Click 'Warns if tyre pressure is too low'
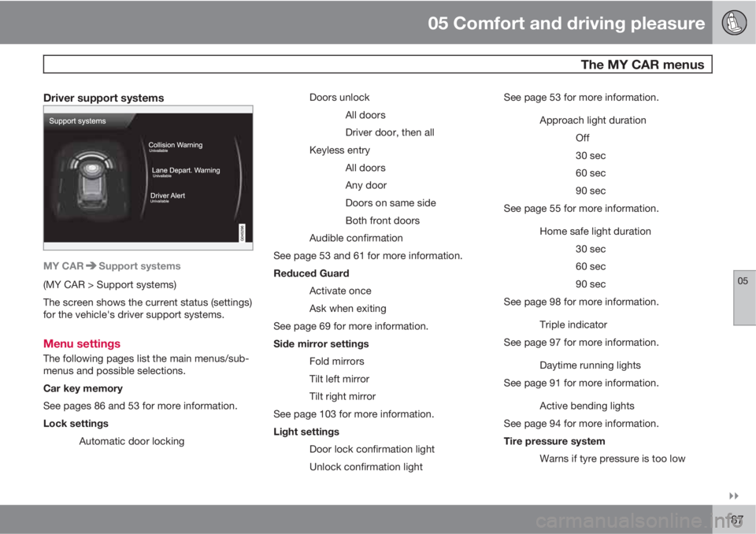756x534 pixels. tap(613, 458)
